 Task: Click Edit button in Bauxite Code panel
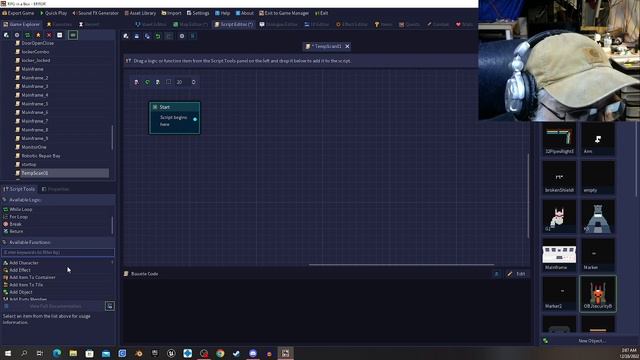click(517, 274)
